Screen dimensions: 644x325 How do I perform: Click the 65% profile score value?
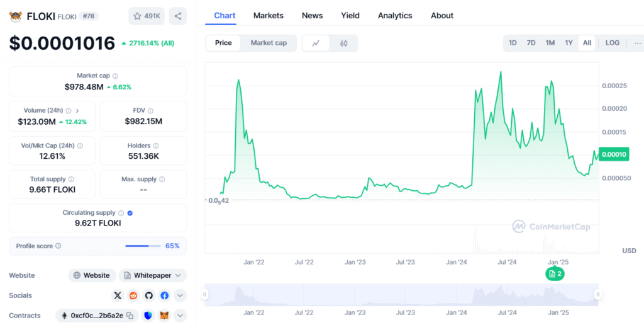pyautogui.click(x=172, y=246)
